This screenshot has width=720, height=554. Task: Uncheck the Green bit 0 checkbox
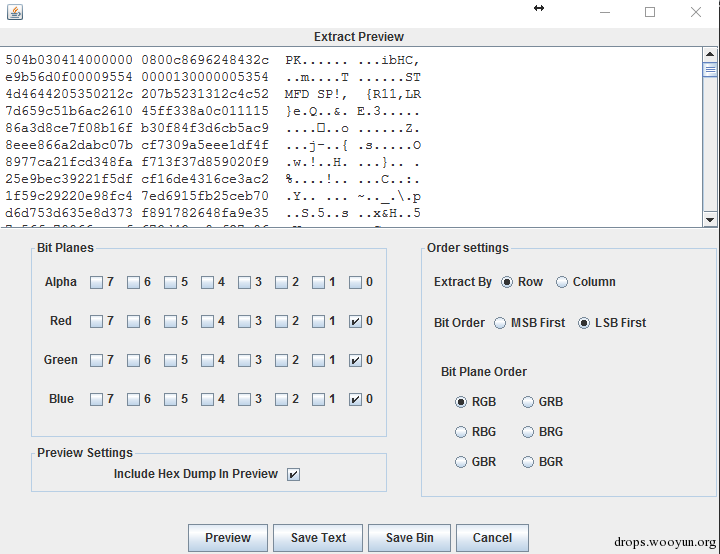click(355, 360)
